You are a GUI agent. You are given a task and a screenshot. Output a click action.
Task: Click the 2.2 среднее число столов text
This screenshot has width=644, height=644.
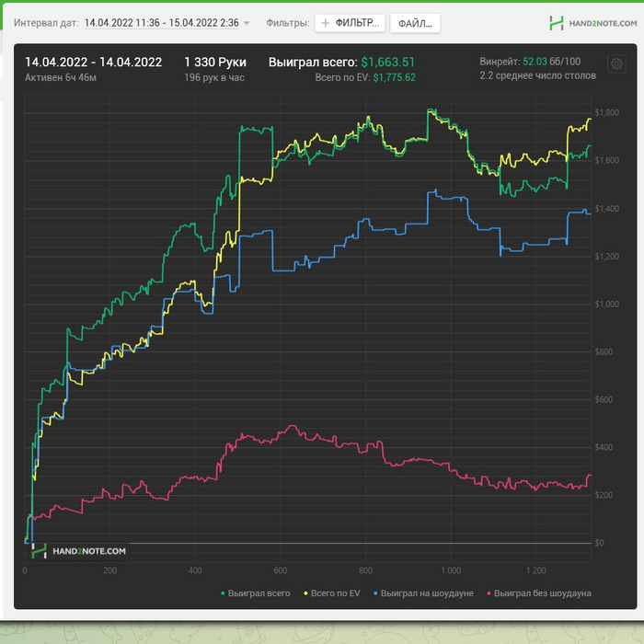[x=537, y=75]
